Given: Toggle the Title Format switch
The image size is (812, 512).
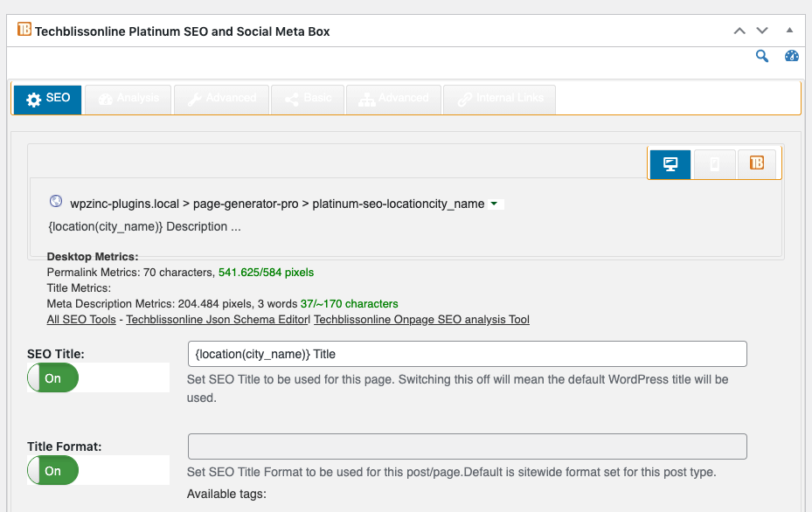Looking at the screenshot, I should (x=52, y=471).
